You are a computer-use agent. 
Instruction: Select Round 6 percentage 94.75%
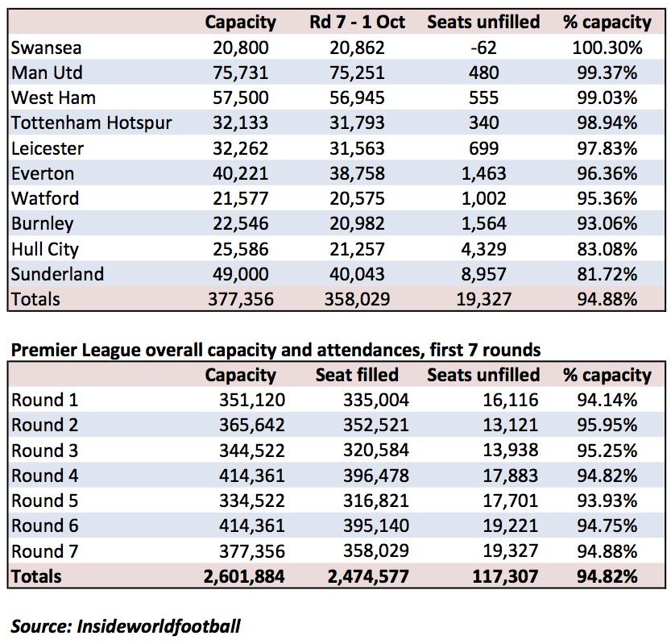607,526
